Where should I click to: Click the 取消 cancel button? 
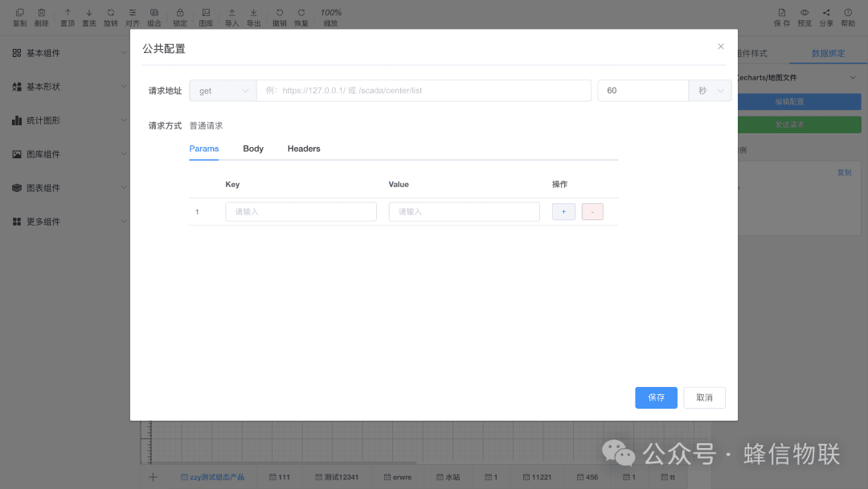pos(704,397)
